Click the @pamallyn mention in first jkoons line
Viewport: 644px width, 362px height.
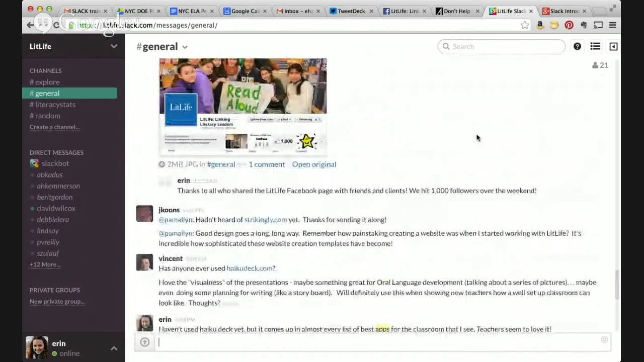pyautogui.click(x=176, y=220)
